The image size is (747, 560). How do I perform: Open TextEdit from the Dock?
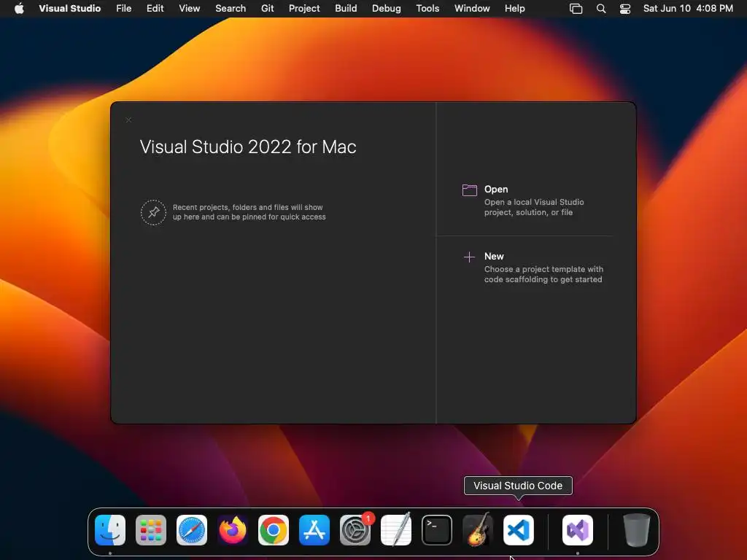[396, 529]
